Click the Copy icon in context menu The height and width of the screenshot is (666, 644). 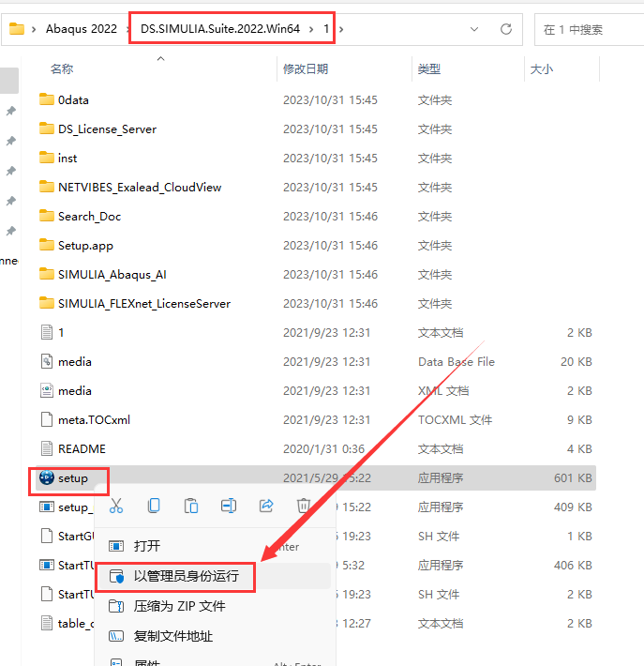tap(154, 506)
